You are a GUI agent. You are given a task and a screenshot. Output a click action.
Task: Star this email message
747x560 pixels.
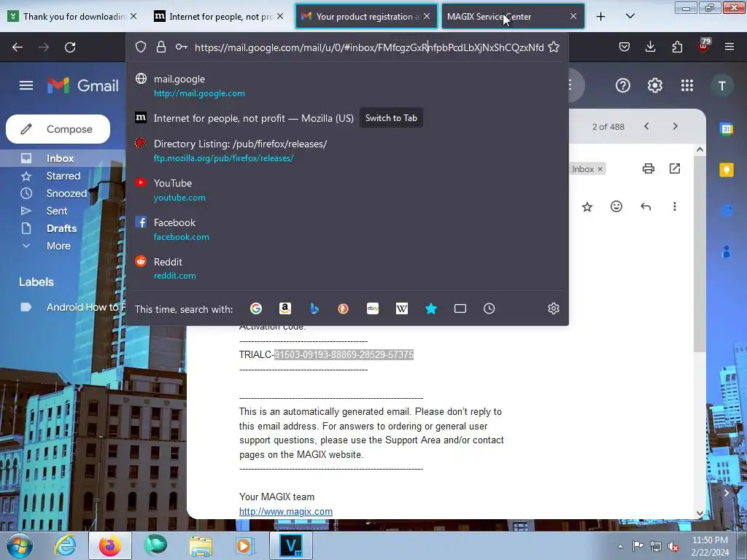pyautogui.click(x=587, y=206)
